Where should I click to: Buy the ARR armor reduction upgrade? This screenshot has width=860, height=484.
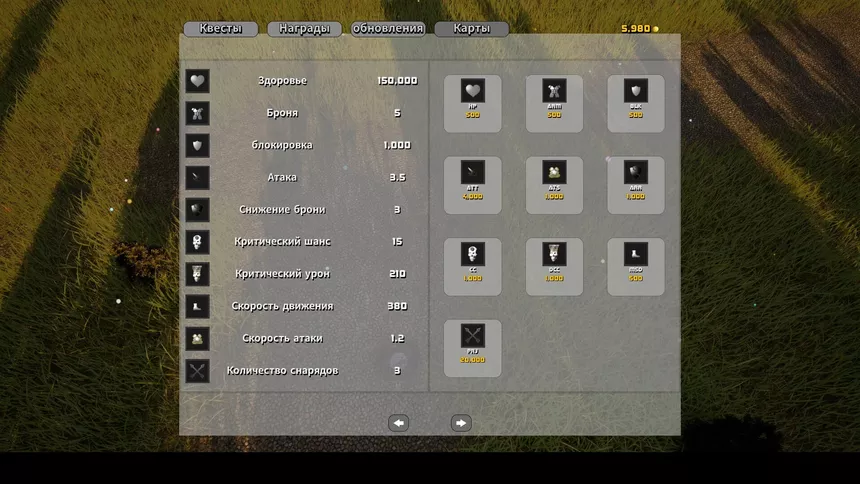tap(636, 185)
